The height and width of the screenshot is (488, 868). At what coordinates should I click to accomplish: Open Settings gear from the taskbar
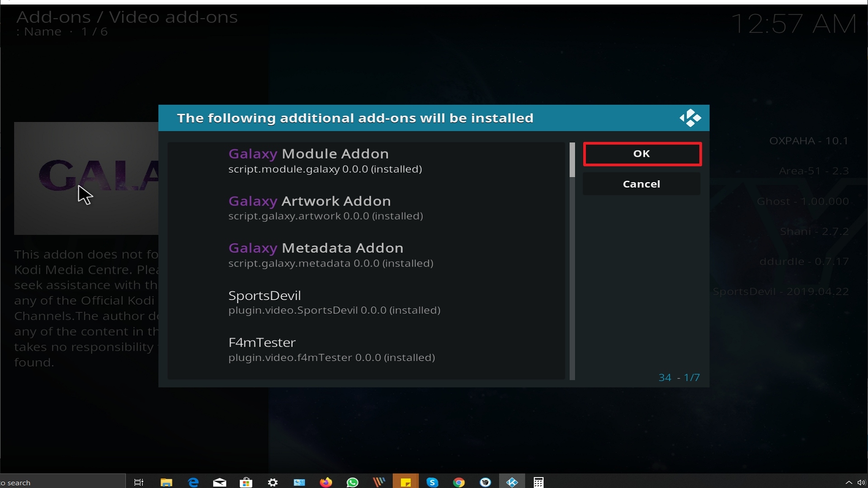[273, 482]
